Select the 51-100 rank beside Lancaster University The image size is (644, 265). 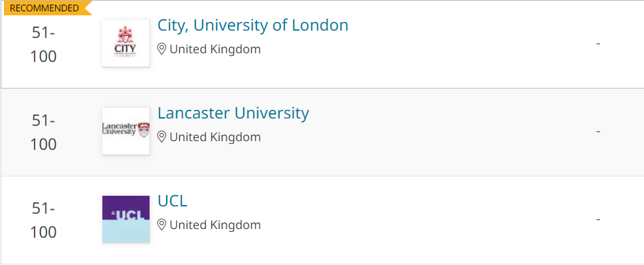44,132
